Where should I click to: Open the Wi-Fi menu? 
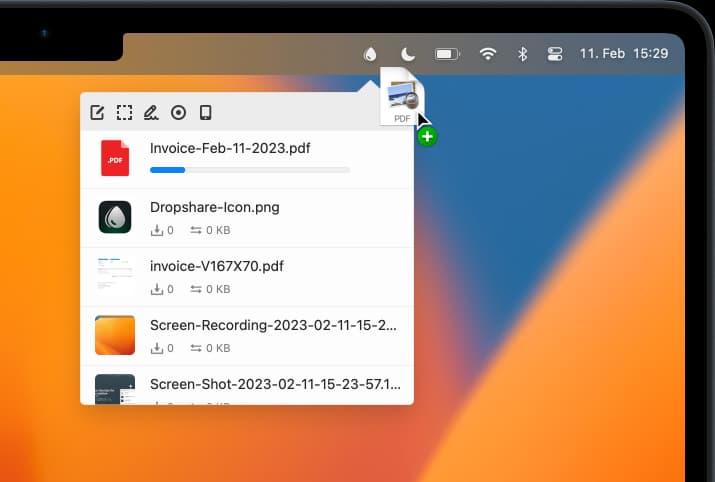pyautogui.click(x=487, y=54)
